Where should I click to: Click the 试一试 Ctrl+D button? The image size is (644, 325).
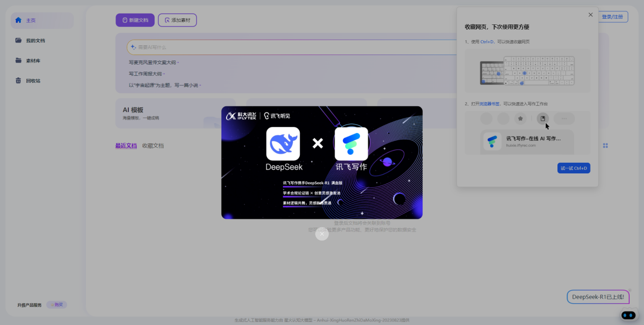pyautogui.click(x=574, y=168)
